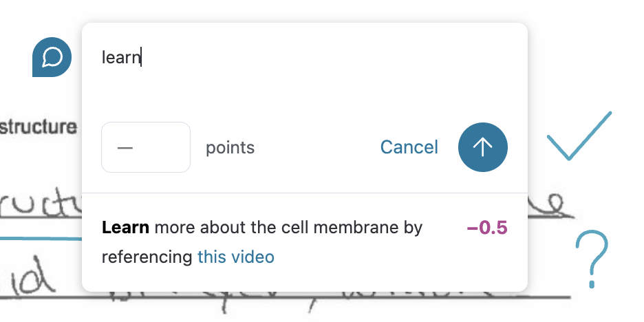Click the −0.5 point value on the suggestion
The height and width of the screenshot is (322, 644).
tap(487, 228)
